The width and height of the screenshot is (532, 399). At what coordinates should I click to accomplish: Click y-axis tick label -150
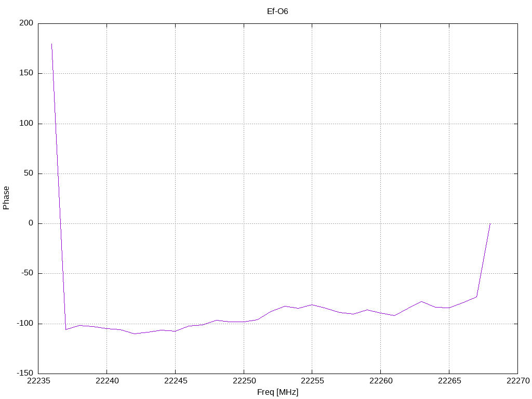25,373
